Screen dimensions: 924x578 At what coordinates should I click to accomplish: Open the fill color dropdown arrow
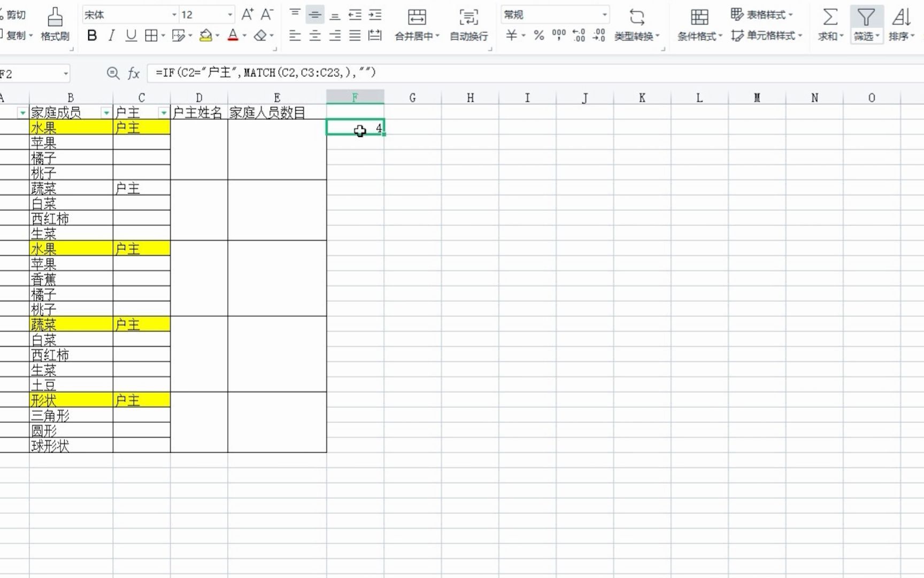point(218,36)
